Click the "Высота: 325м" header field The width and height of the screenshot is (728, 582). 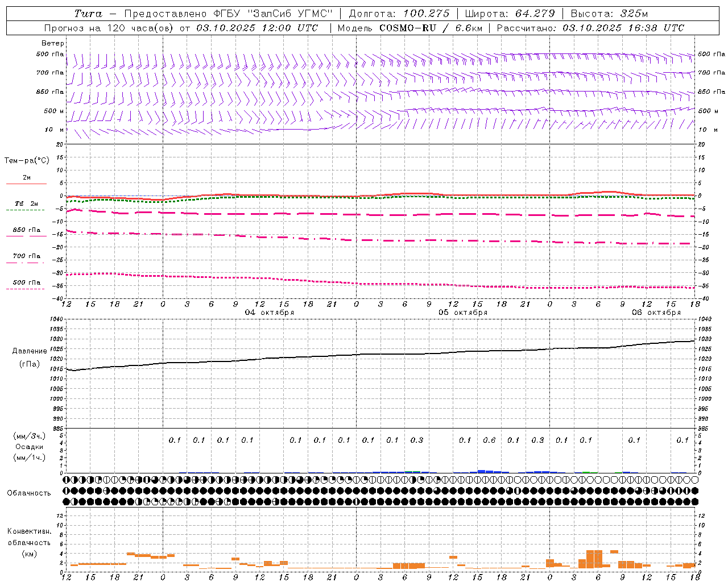(609, 14)
